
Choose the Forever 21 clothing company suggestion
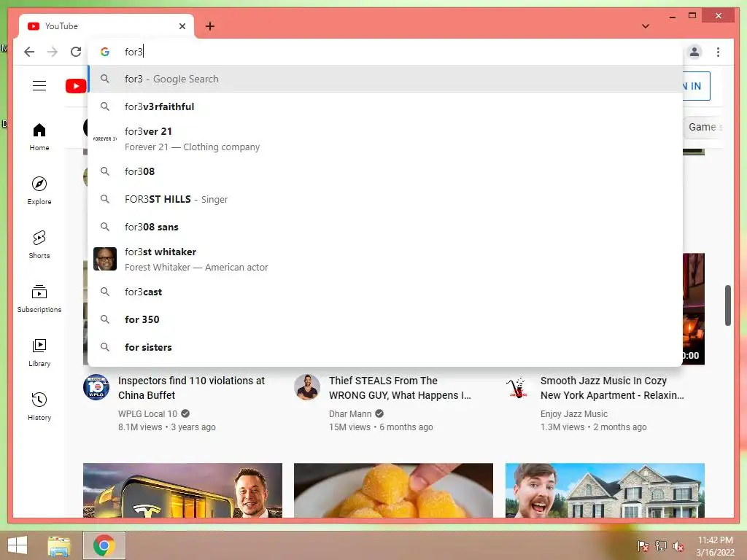[385, 139]
